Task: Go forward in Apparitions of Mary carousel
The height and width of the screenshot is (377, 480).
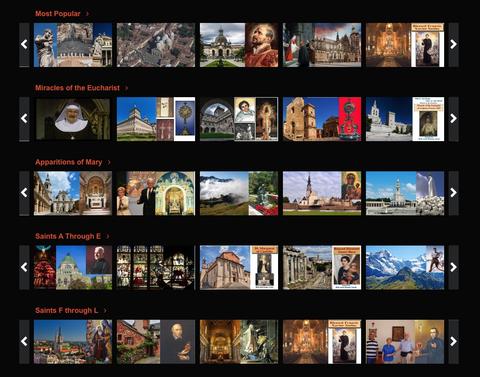Action: click(453, 193)
